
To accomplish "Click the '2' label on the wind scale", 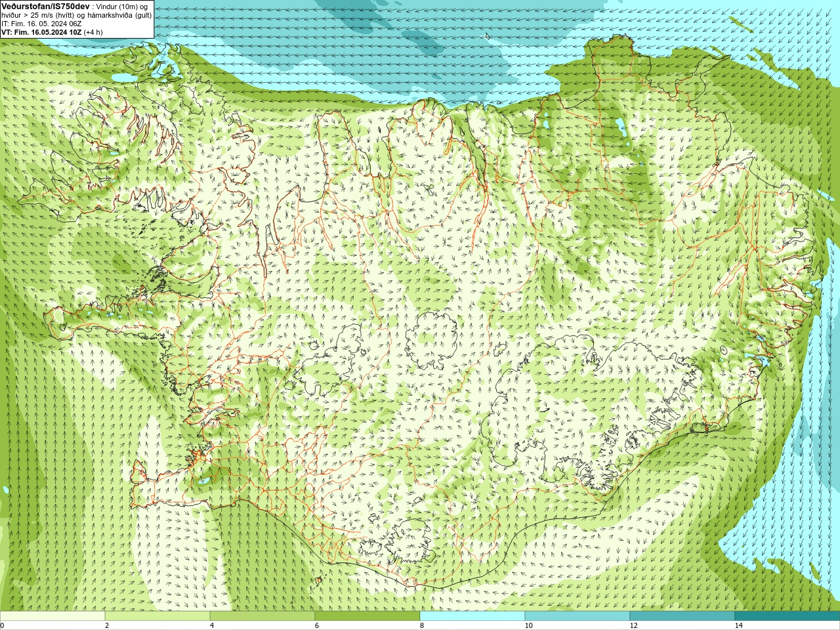I will [107, 625].
